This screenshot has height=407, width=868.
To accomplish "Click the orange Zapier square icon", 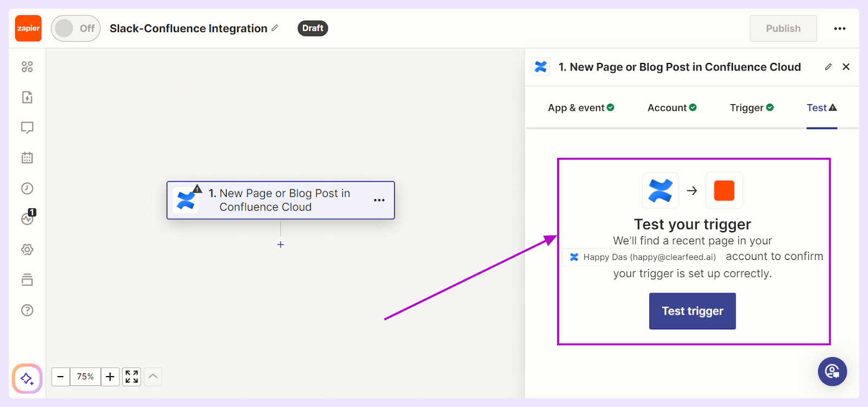I will [x=724, y=190].
